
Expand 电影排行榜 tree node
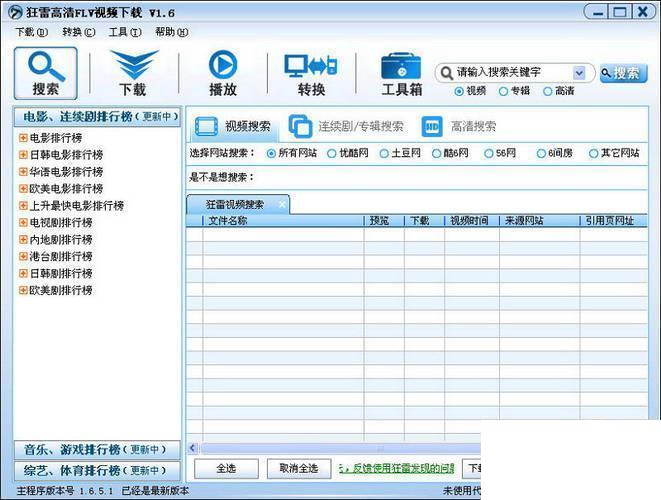point(23,138)
